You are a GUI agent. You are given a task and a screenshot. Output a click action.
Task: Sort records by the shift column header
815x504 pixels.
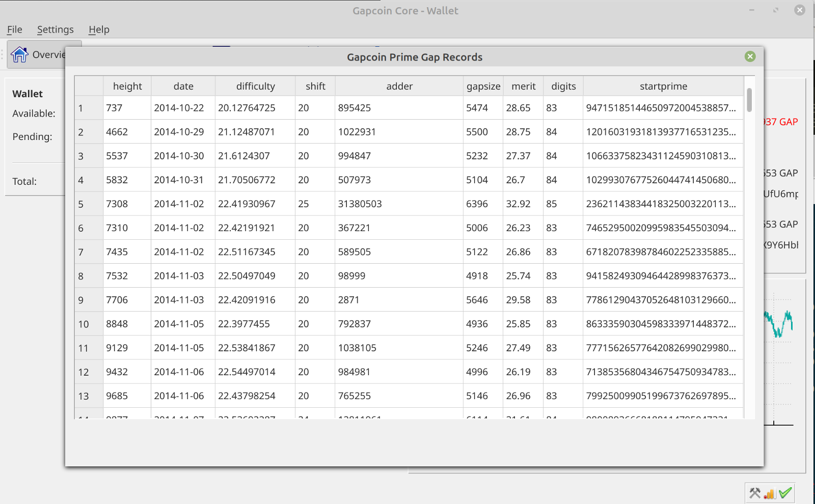[315, 86]
